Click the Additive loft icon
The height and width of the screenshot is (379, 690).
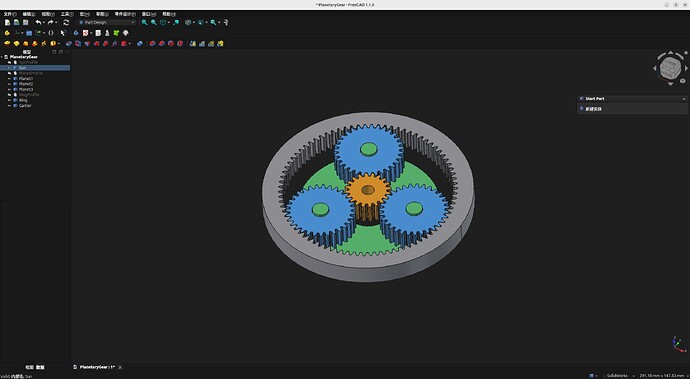(26, 43)
